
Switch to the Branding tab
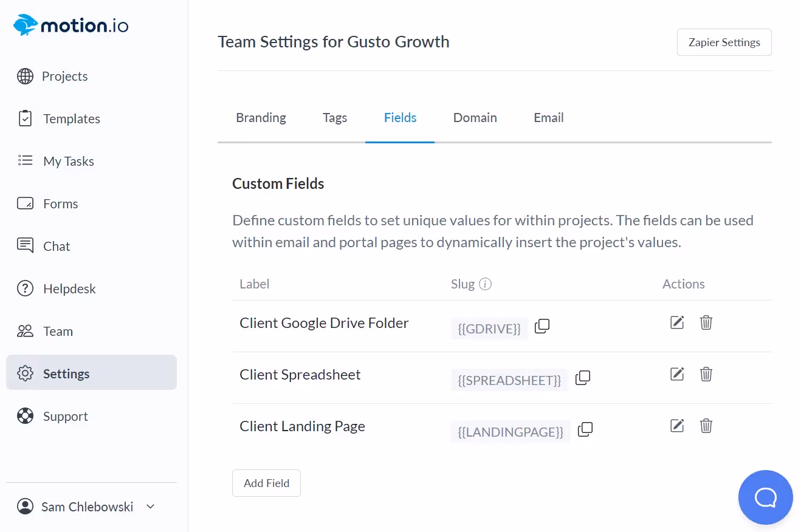point(261,118)
